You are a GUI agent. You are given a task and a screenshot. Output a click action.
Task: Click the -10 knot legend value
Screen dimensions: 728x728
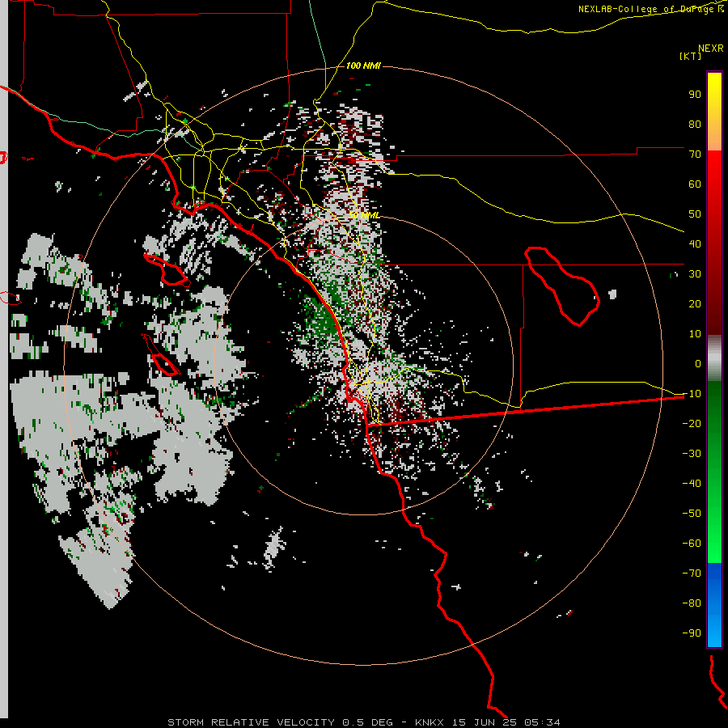tap(692, 394)
